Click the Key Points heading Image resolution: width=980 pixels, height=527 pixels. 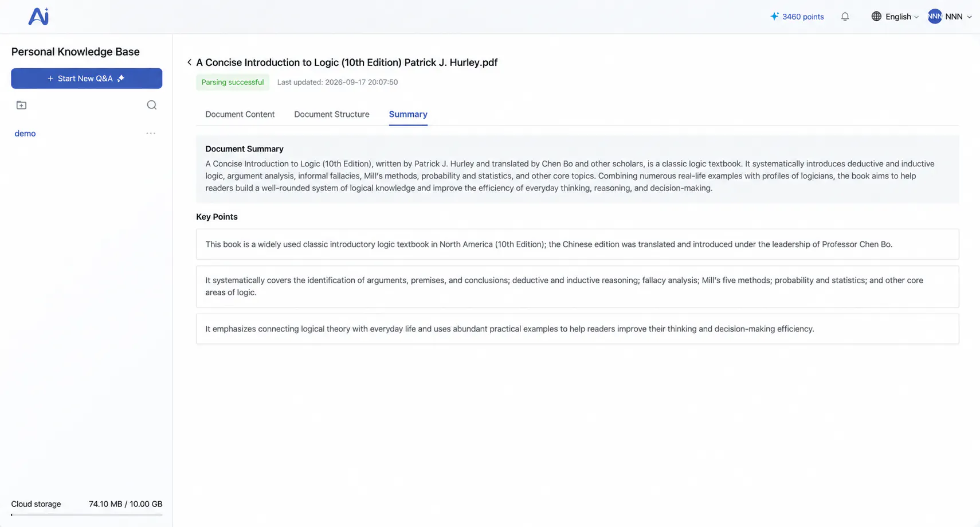(x=217, y=217)
